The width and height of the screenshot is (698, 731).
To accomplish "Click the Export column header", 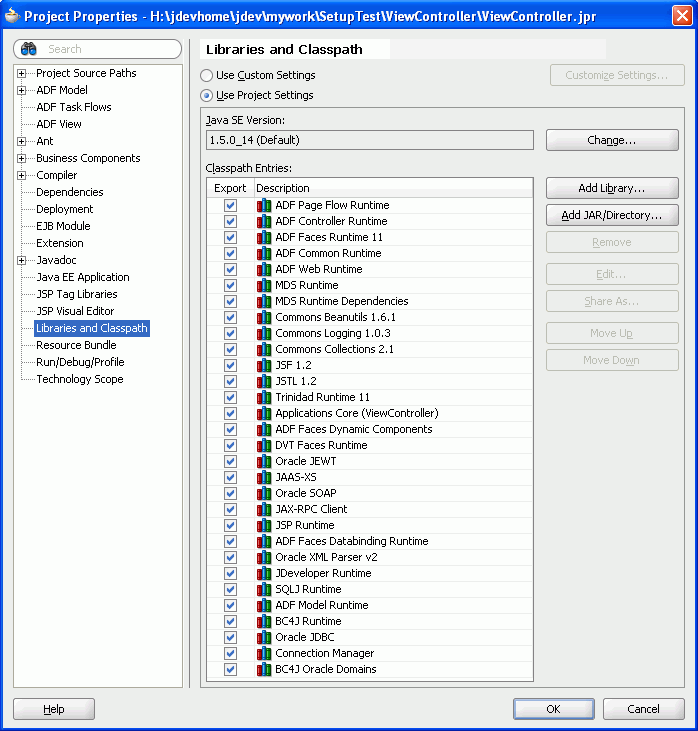I will [230, 188].
